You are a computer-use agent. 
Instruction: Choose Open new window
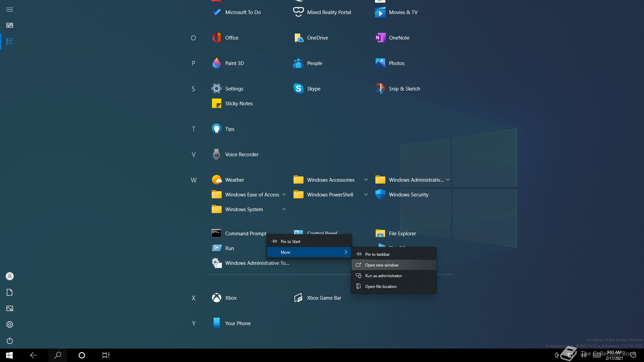point(394,265)
